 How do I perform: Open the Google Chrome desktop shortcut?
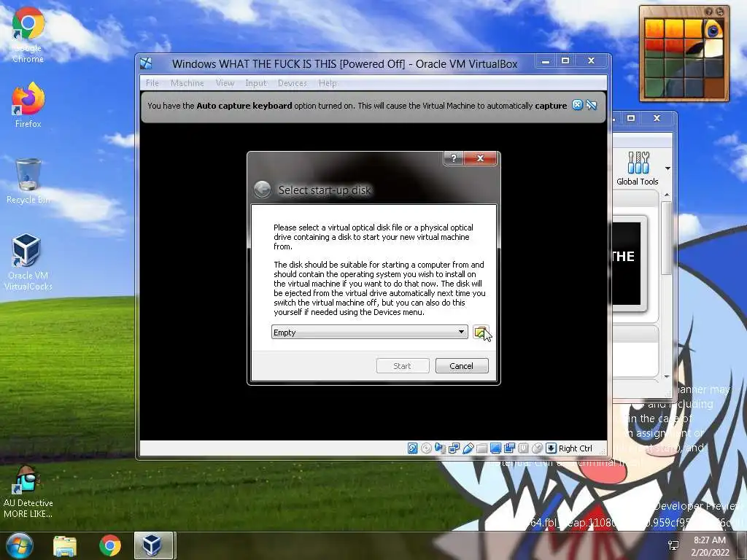tap(28, 36)
